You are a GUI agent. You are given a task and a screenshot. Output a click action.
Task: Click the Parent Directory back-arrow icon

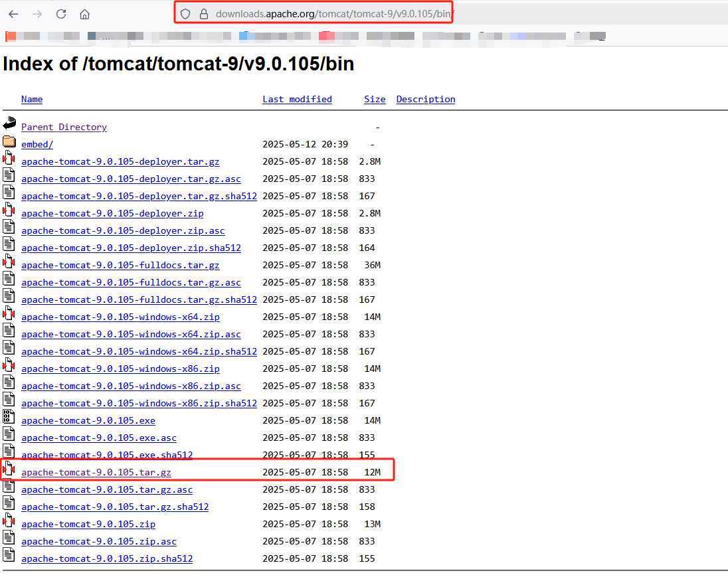coord(9,123)
